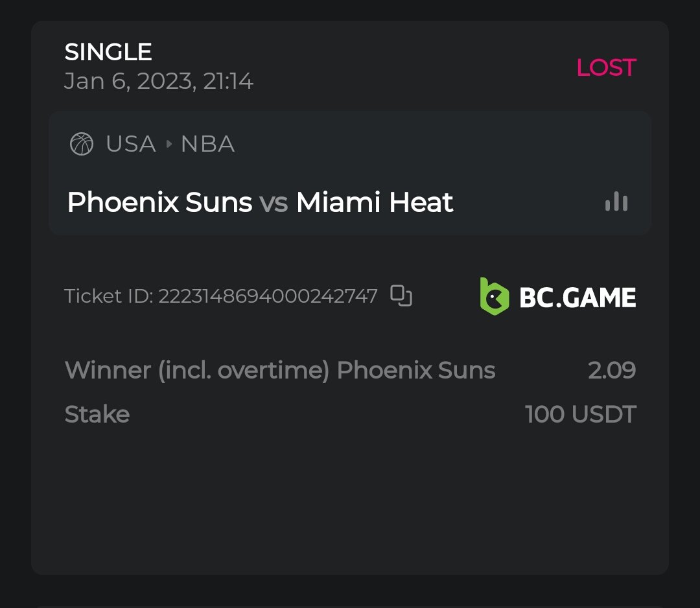Copy the Ticket ID with copy icon
This screenshot has width=700, height=608.
[x=401, y=296]
